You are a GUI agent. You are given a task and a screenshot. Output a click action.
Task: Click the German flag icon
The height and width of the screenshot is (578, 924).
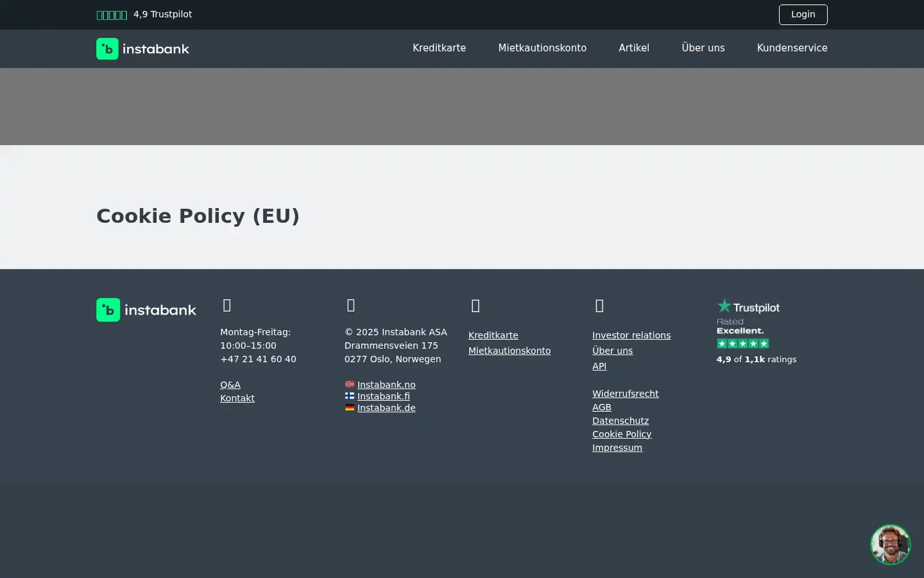pyautogui.click(x=350, y=407)
